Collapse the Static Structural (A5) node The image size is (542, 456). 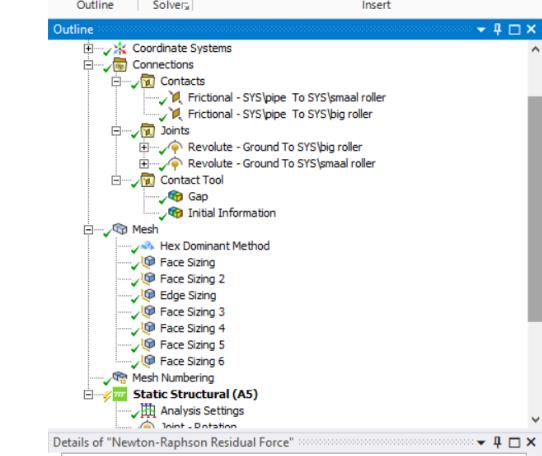click(x=88, y=394)
